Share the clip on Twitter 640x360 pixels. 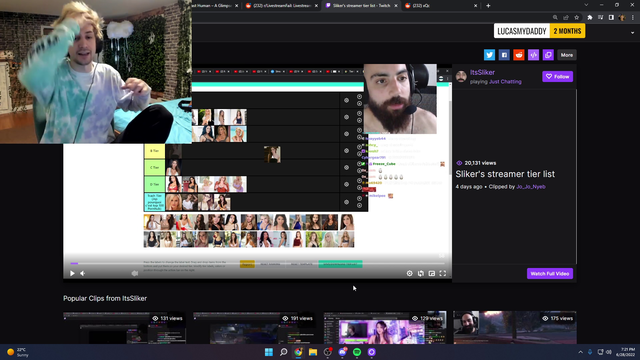(489, 55)
